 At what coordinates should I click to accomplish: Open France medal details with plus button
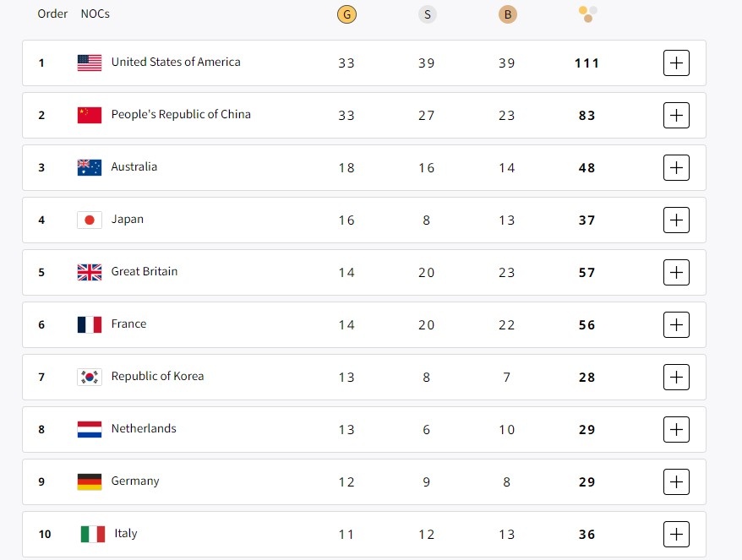pos(676,324)
